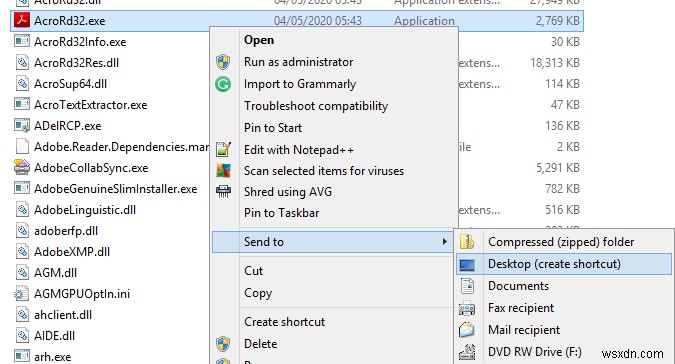Click the arh.exe file icon

pos(22,356)
